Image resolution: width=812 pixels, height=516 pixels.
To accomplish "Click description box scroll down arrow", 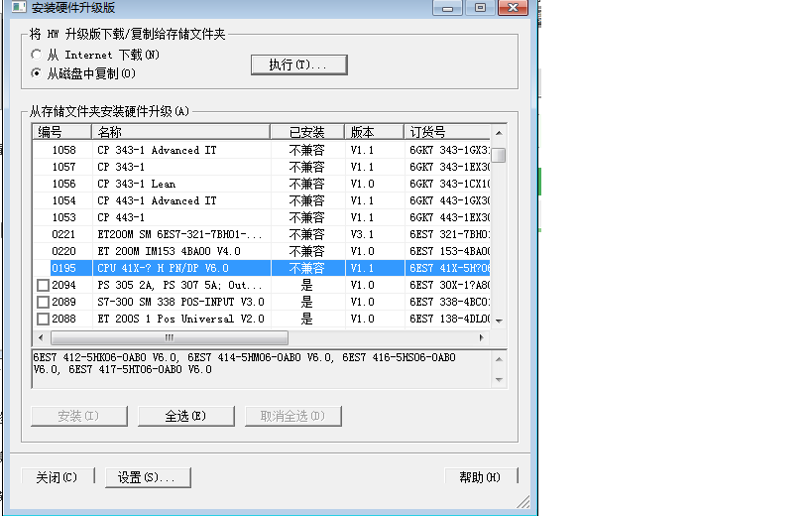I will coord(499,380).
